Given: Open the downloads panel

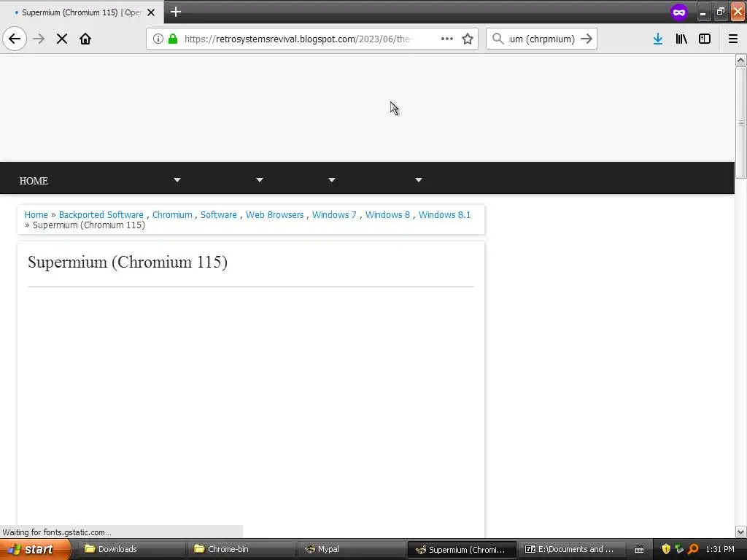Looking at the screenshot, I should click(658, 39).
